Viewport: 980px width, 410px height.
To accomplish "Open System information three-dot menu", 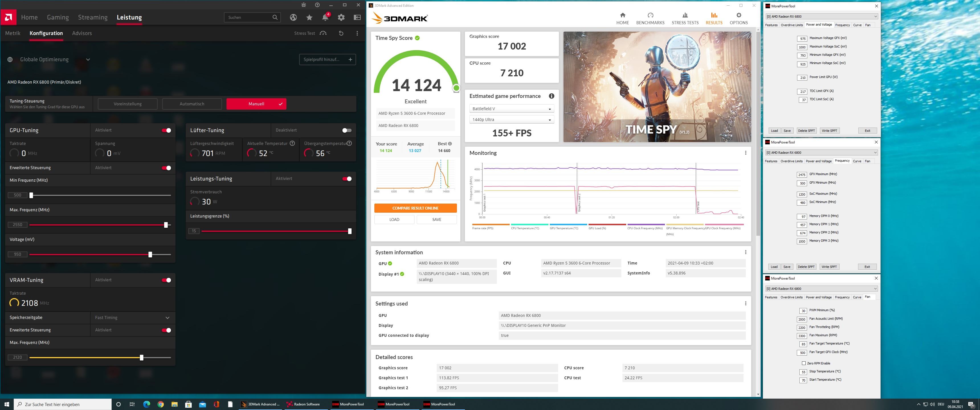I will tap(745, 252).
